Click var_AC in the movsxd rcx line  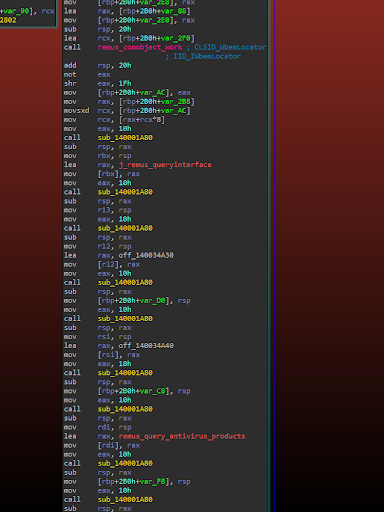[x=174, y=111]
